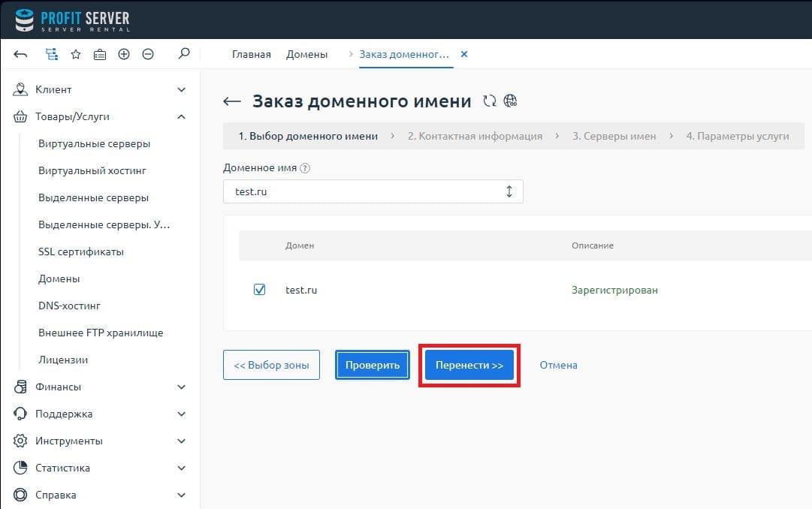Open SSL сертификаты in sidebar
The width and height of the screenshot is (812, 509).
(81, 251)
